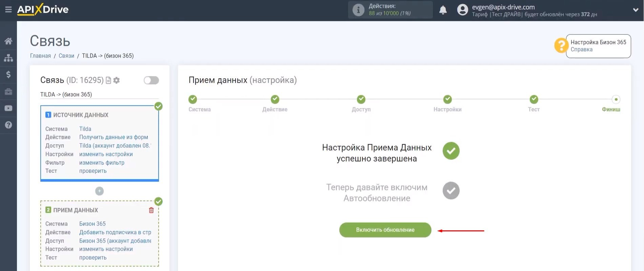Open the help question sidebar icon

(x=8, y=125)
